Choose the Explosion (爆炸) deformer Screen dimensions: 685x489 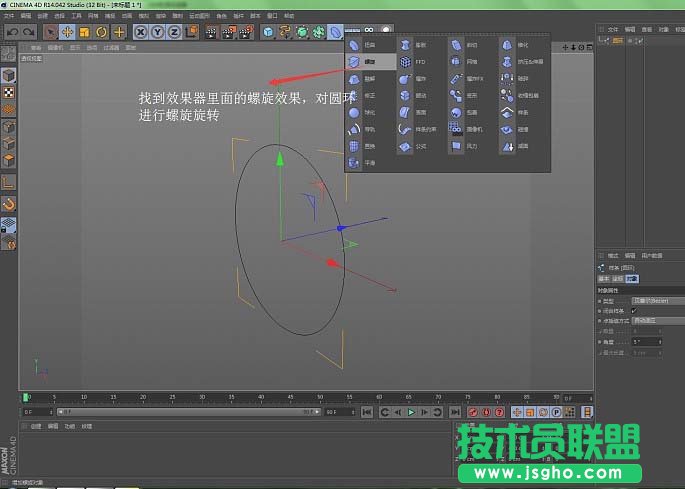421,79
